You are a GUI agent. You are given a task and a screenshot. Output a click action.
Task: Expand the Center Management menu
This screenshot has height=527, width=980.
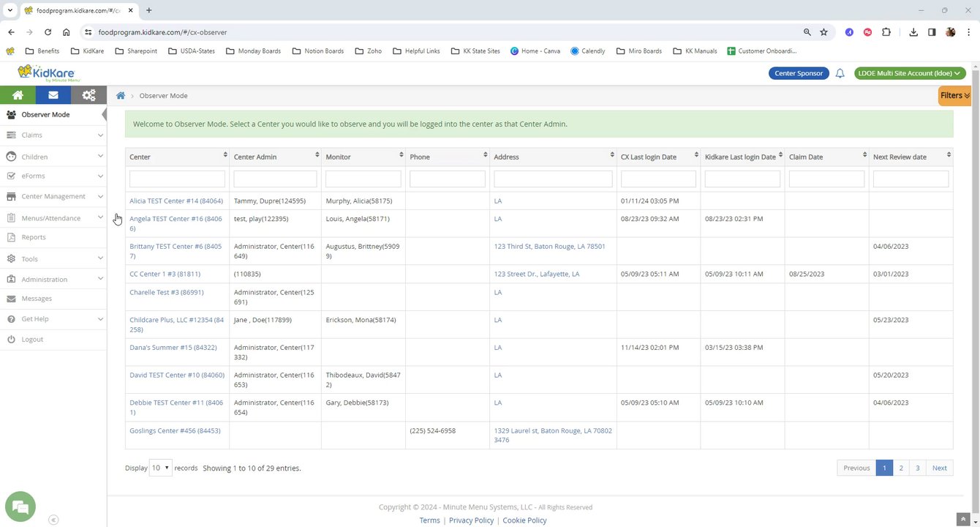[53, 196]
